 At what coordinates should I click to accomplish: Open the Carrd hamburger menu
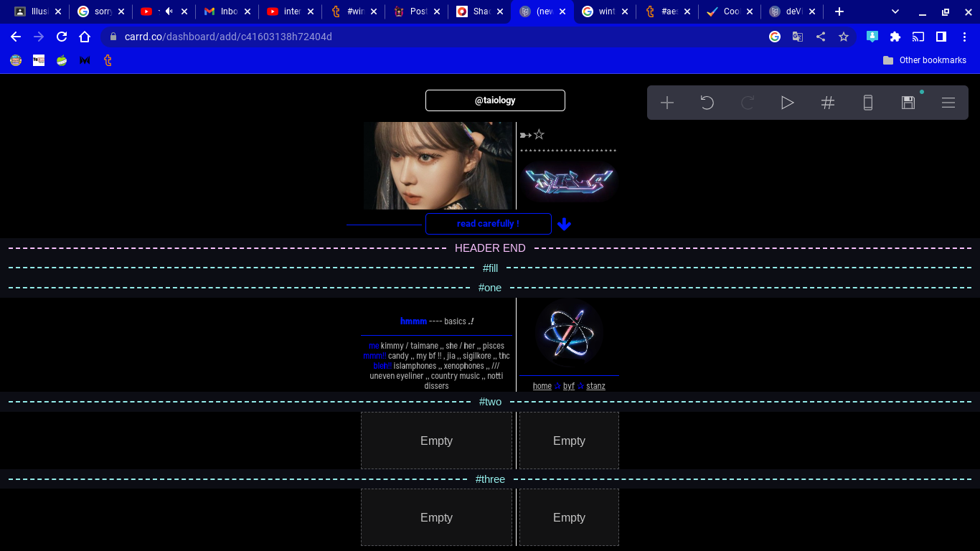coord(948,103)
